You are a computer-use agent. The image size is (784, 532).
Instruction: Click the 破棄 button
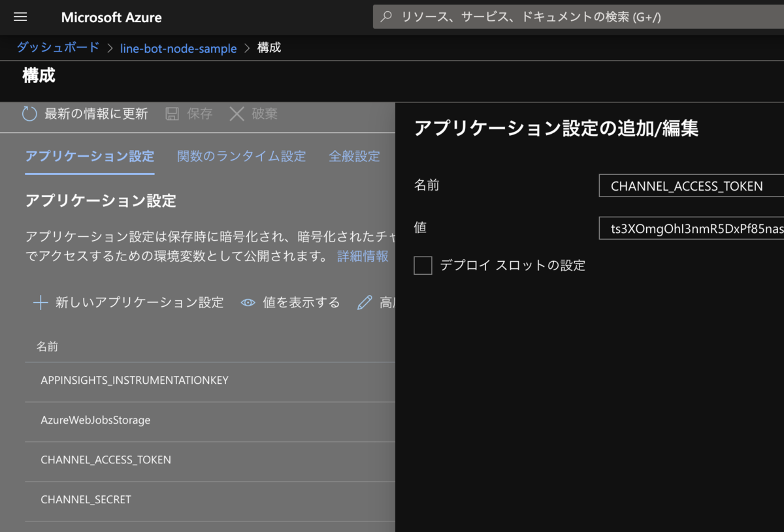[253, 114]
